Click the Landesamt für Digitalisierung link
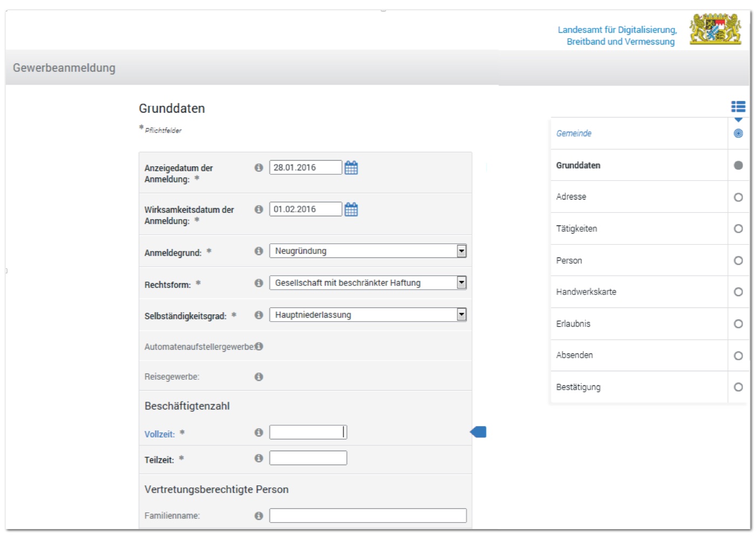Screen dimensions: 756x540 617,36
